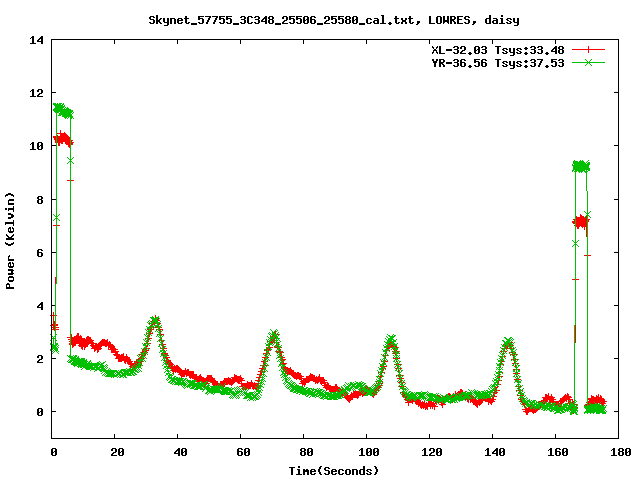Click the x-axis tick label 180
This screenshot has width=640, height=480.
coord(620,452)
